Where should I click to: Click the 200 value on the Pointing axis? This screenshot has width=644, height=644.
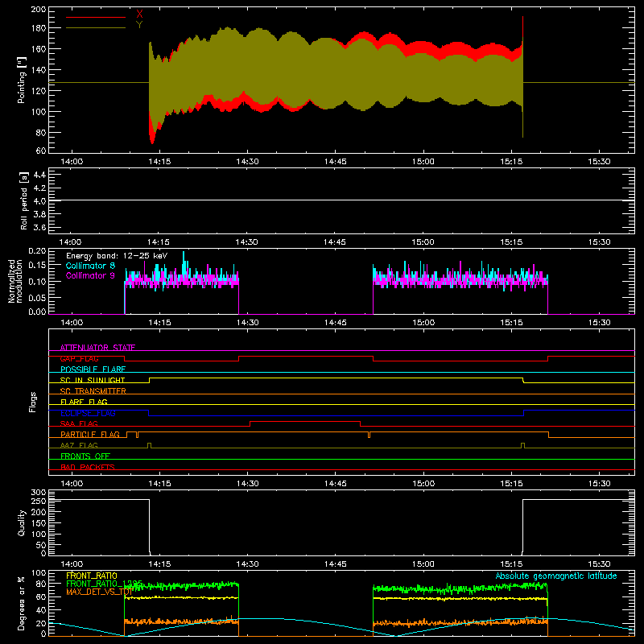[39, 10]
